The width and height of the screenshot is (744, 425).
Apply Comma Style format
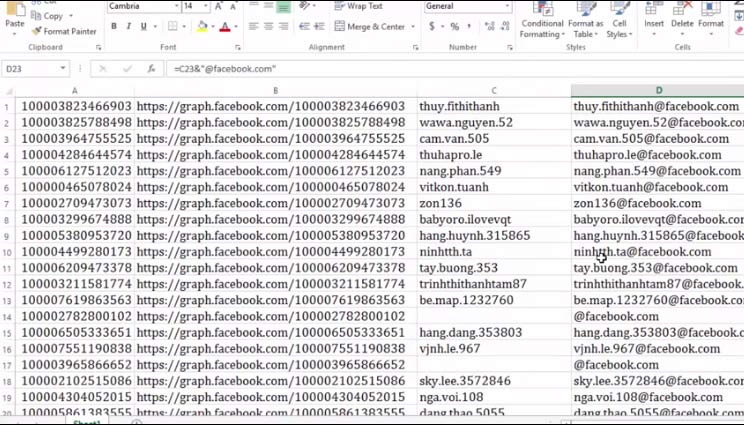tap(469, 27)
